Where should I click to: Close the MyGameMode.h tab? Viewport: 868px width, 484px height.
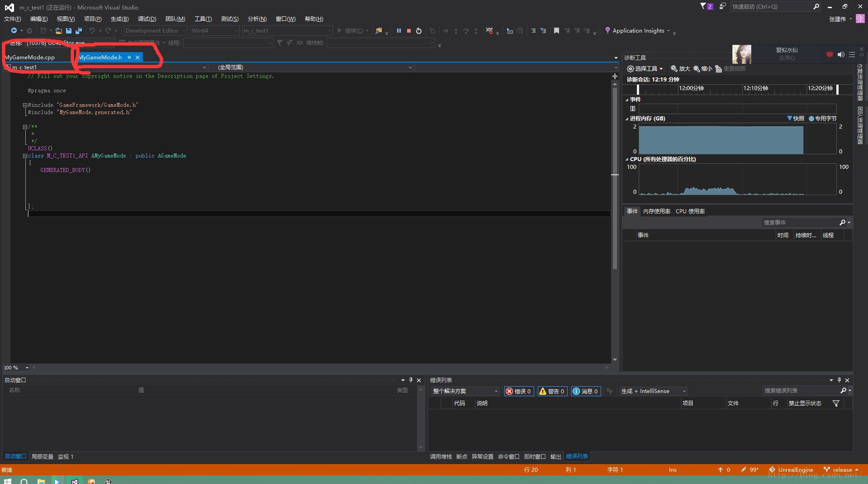tap(138, 58)
